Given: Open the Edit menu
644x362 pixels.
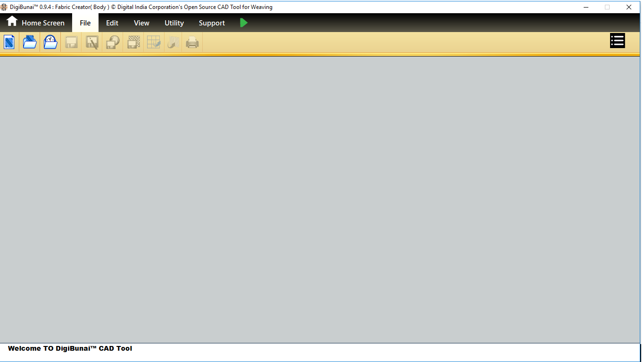Looking at the screenshot, I should [112, 23].
